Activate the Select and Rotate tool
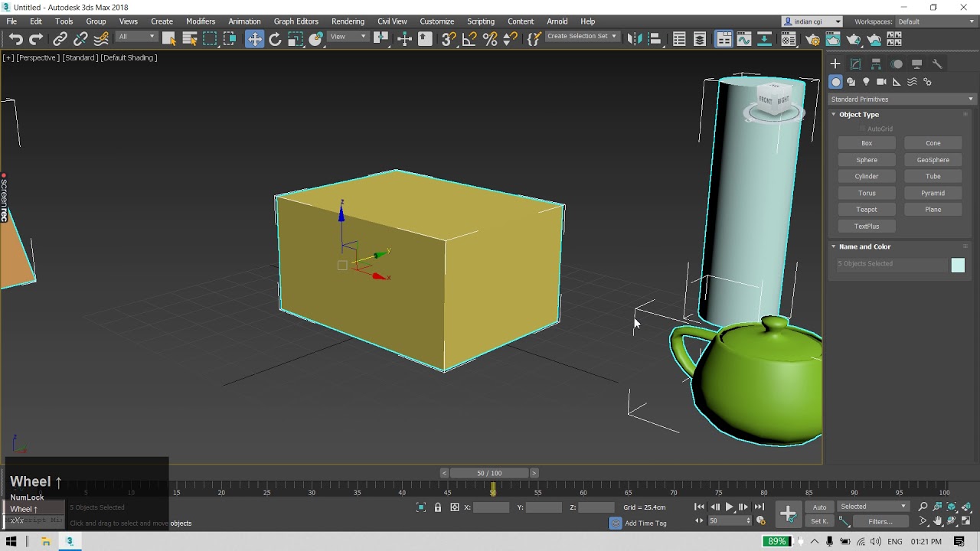 (275, 39)
